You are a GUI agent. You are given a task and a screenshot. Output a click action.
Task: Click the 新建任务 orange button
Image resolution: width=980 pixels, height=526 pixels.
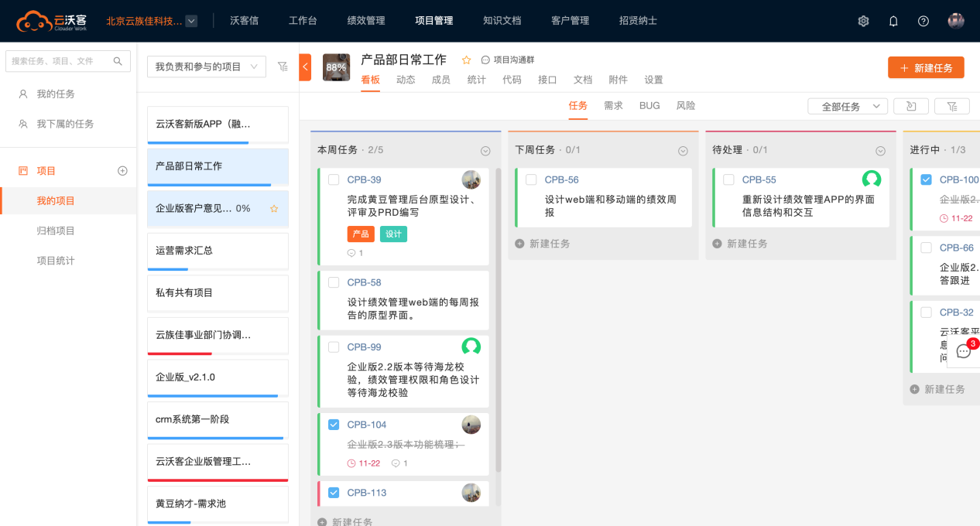tap(925, 67)
